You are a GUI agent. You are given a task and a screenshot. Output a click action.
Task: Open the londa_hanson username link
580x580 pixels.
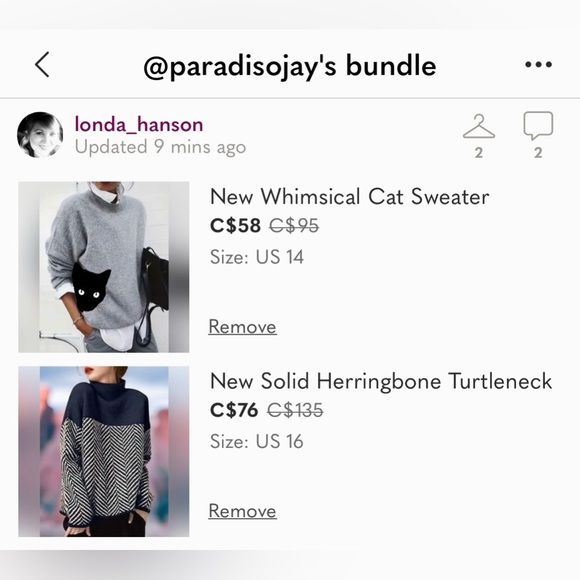(x=139, y=124)
